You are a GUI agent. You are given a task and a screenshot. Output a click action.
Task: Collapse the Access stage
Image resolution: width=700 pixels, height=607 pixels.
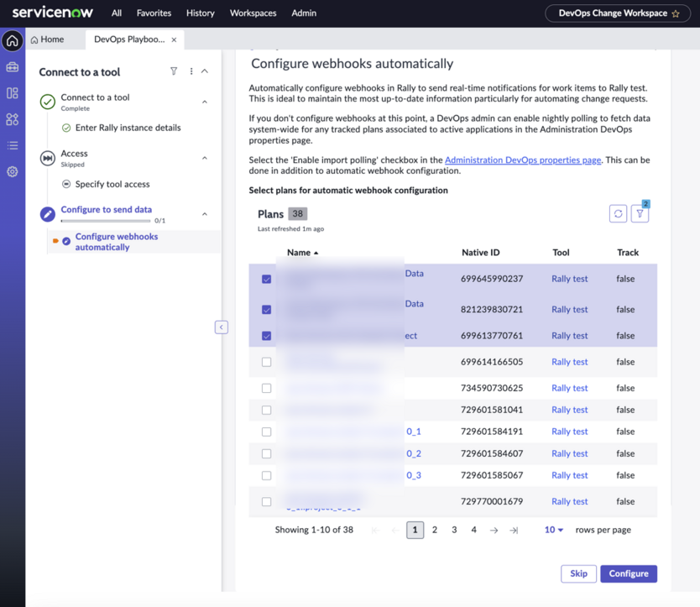coord(205,158)
